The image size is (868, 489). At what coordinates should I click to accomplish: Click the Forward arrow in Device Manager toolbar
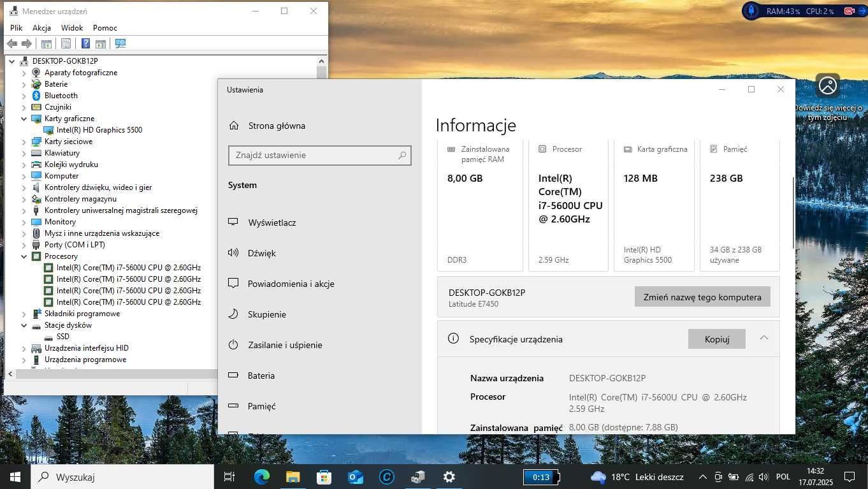click(x=26, y=43)
